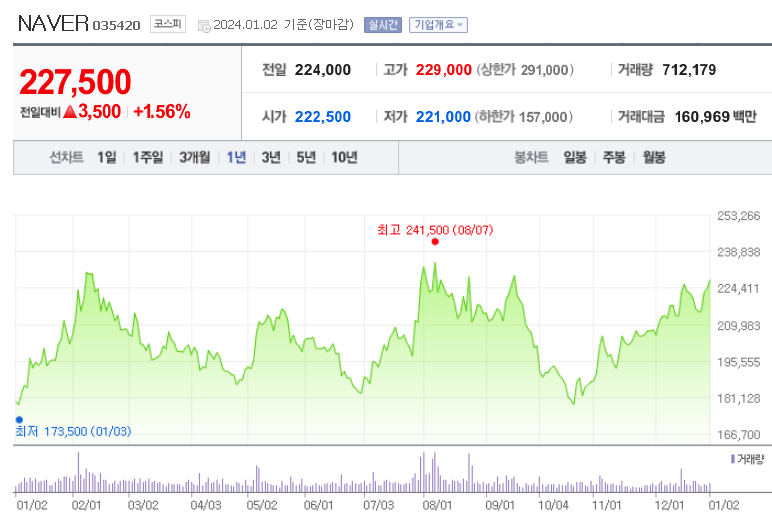Image resolution: width=772 pixels, height=531 pixels.
Task: Click the 253,266 price axis label
Action: point(739,216)
